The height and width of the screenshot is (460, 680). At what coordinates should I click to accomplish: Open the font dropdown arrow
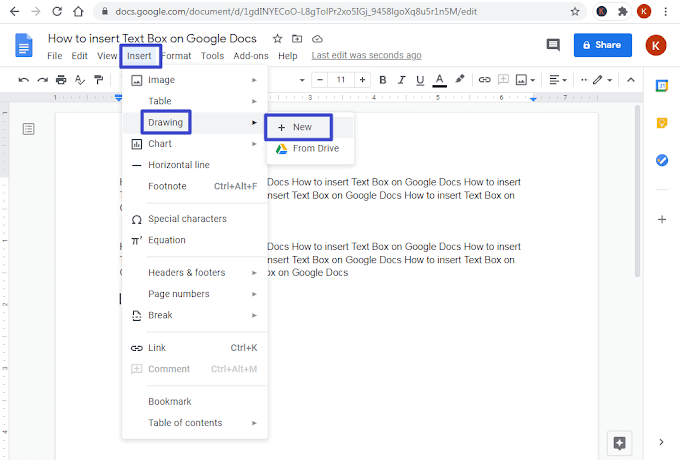tap(302, 80)
